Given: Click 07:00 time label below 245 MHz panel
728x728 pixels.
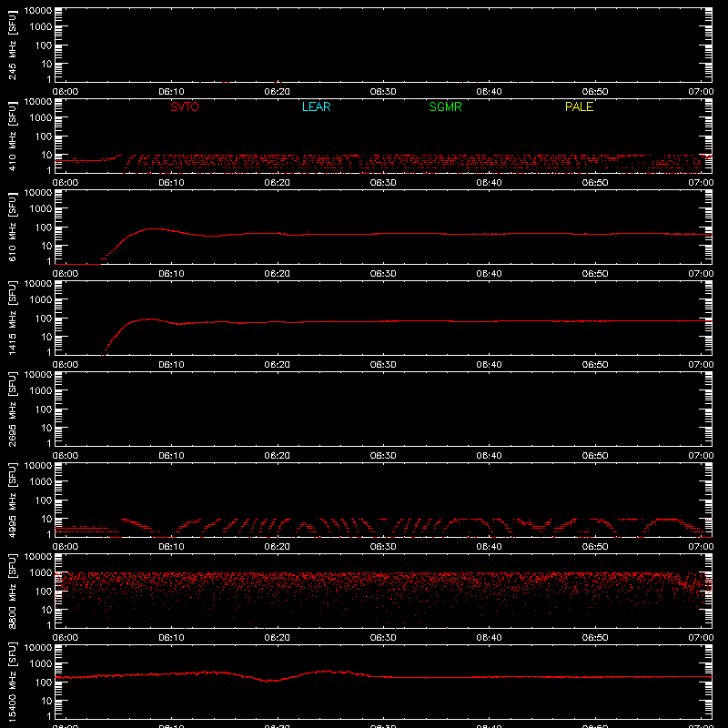Looking at the screenshot, I should [701, 92].
